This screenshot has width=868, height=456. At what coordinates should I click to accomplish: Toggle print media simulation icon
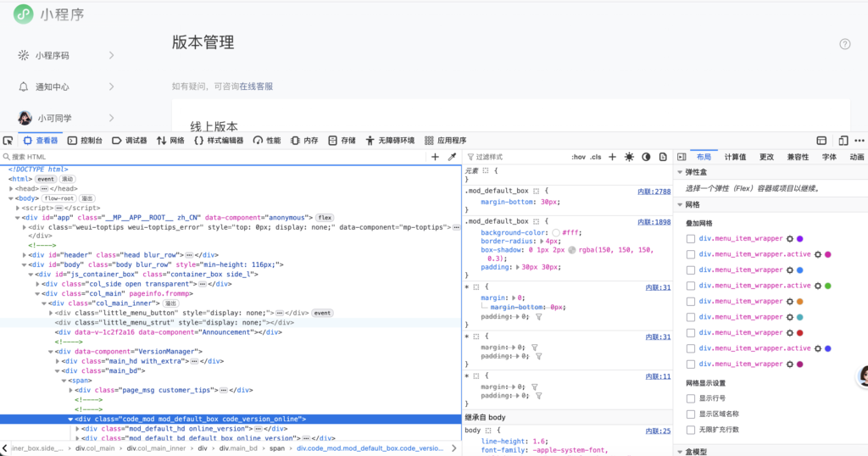(662, 157)
